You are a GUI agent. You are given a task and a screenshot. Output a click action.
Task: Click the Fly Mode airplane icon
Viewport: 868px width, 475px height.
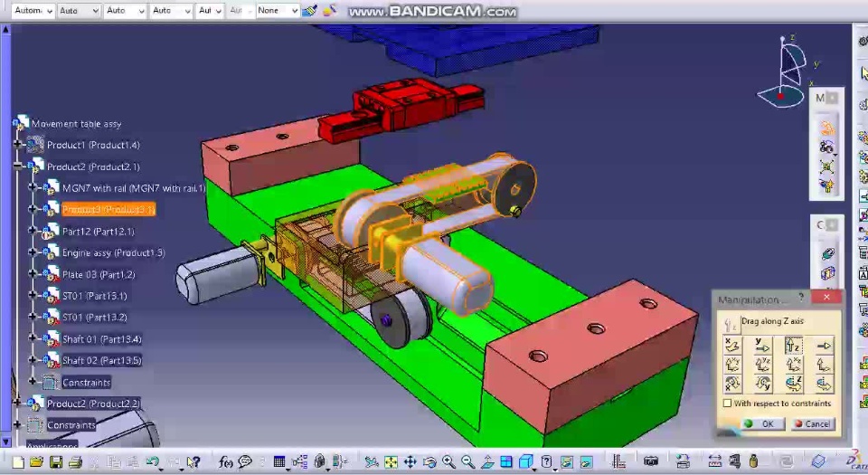tap(372, 461)
